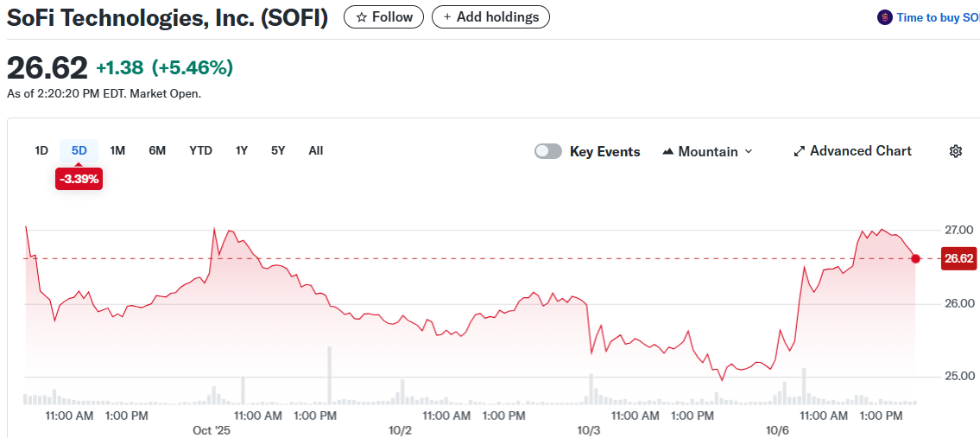Click the round purple ad icon
The image size is (980, 438).
884,17
